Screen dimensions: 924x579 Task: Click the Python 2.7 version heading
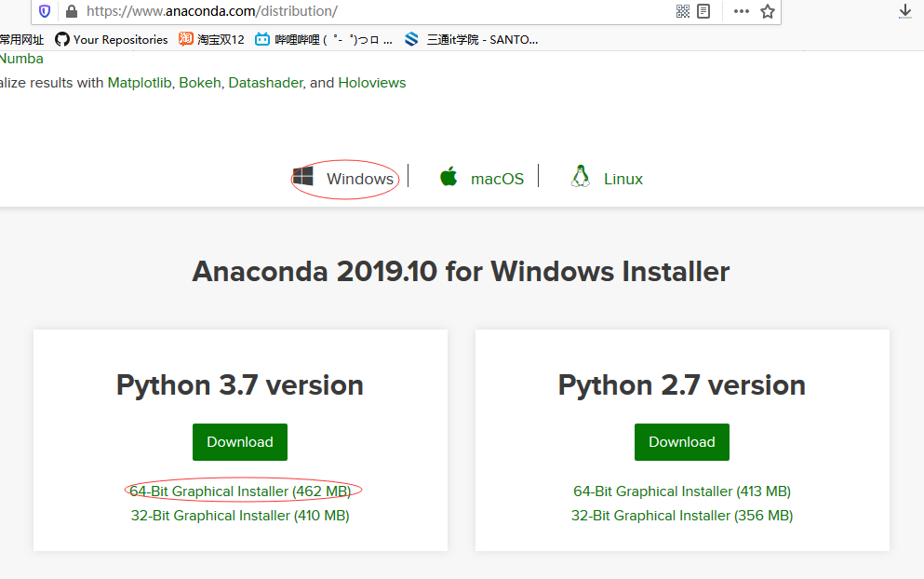[682, 385]
